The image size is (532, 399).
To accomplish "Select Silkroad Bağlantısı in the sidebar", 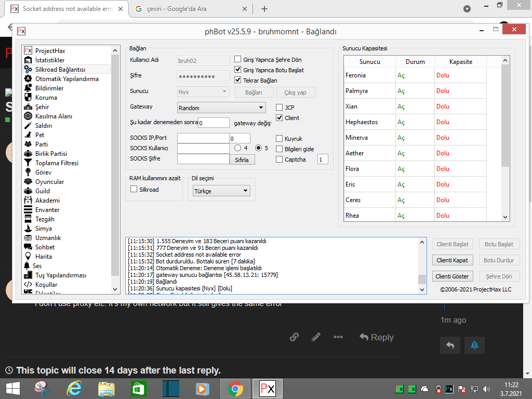I will 60,70.
